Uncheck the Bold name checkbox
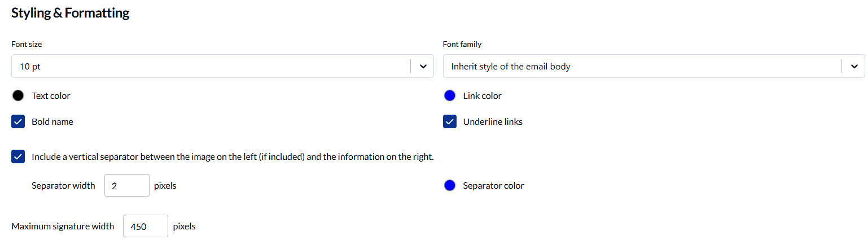868x248 pixels. click(x=18, y=121)
